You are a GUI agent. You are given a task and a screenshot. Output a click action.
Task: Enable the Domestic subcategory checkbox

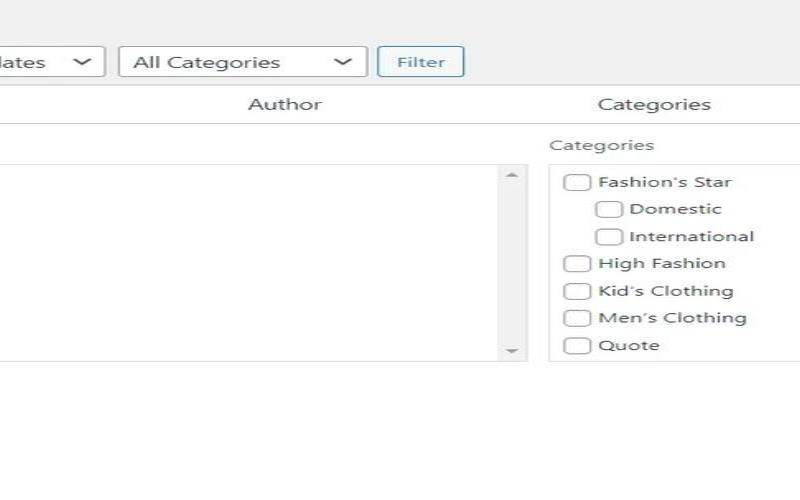pyautogui.click(x=609, y=210)
